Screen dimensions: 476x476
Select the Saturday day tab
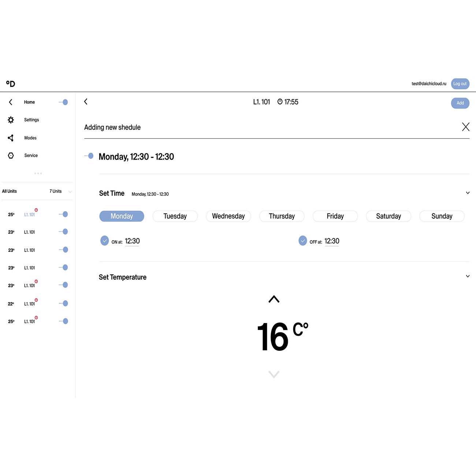(388, 216)
